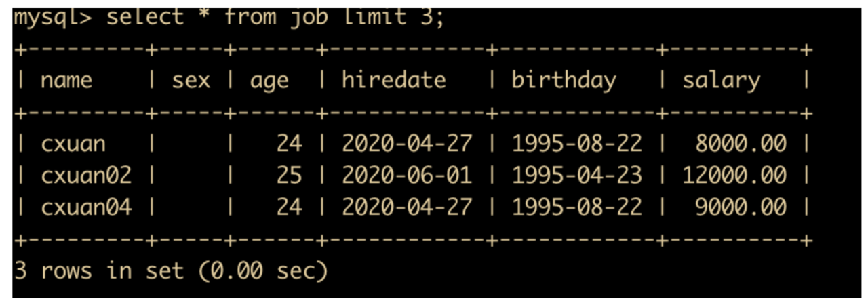Select the salary column header
868x303 pixels.
coord(721,81)
